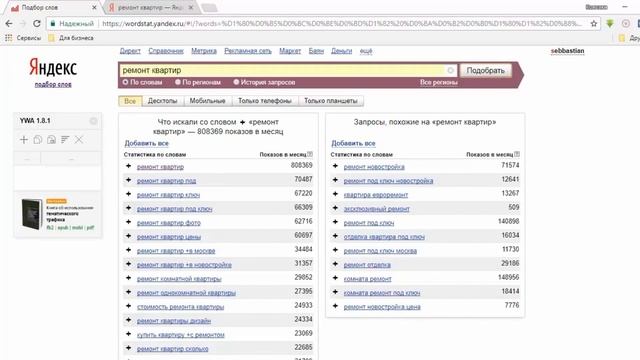Add 'ремонт новостройка' via plus icon

(336, 166)
